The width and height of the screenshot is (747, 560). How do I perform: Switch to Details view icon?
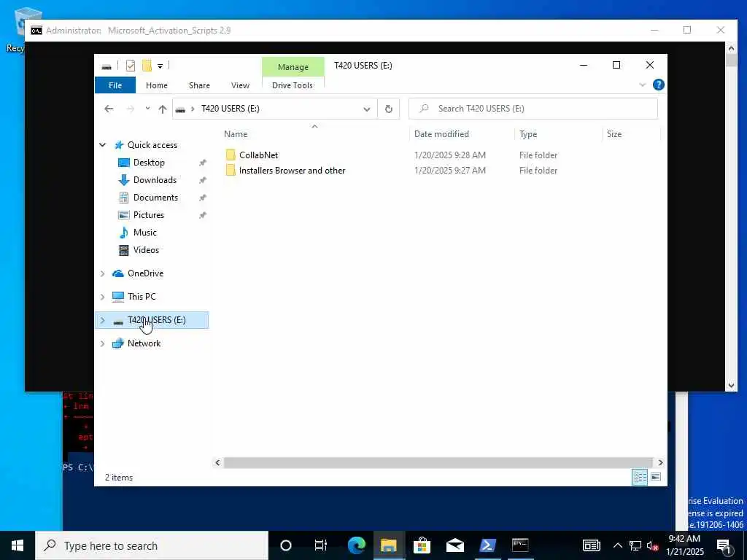639,477
